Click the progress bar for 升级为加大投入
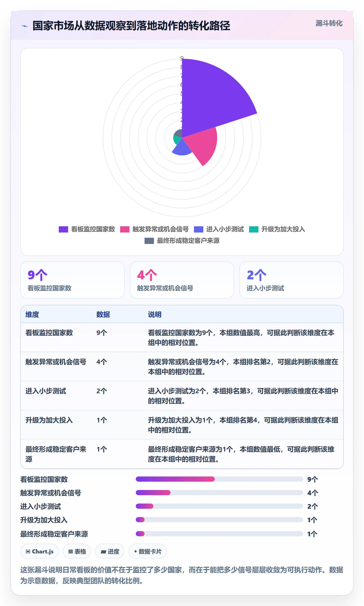The image size is (364, 606). click(219, 520)
